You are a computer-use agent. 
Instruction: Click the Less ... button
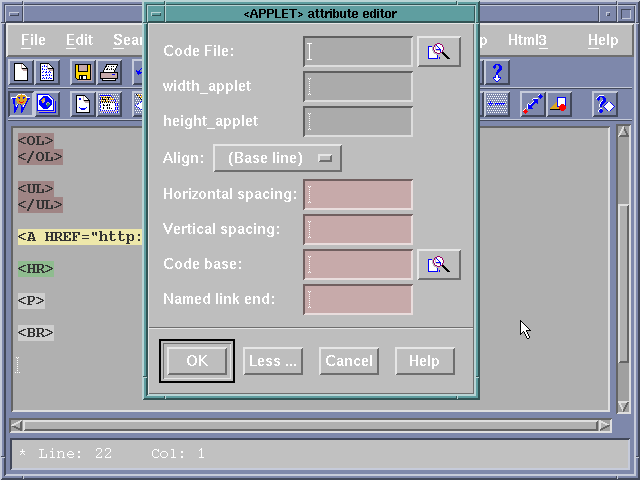click(x=273, y=361)
